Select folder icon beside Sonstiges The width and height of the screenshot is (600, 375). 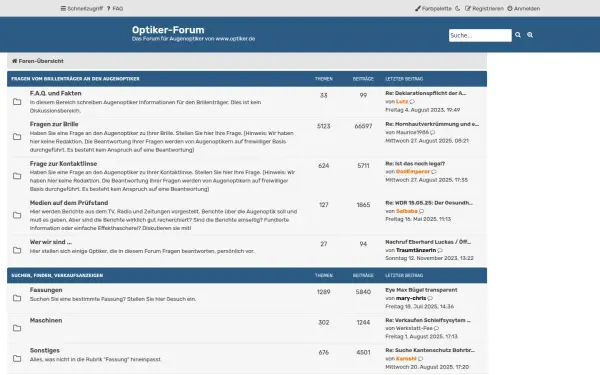tap(17, 359)
